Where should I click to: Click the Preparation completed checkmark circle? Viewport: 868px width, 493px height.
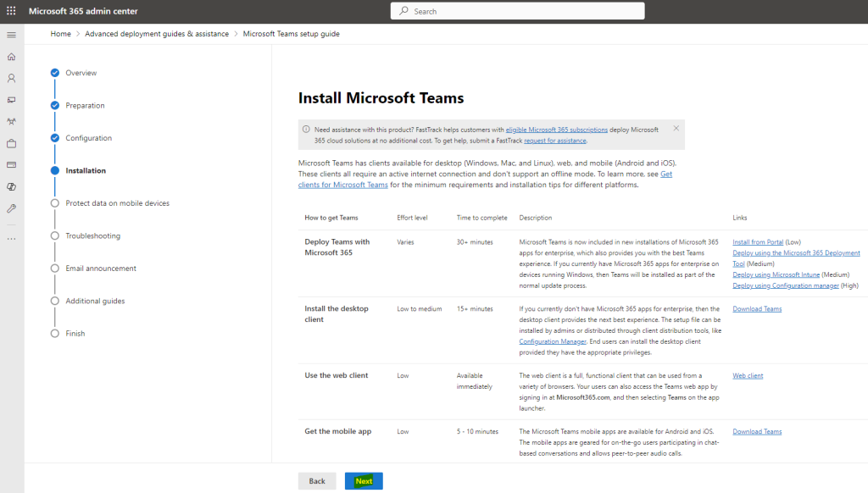click(x=55, y=105)
